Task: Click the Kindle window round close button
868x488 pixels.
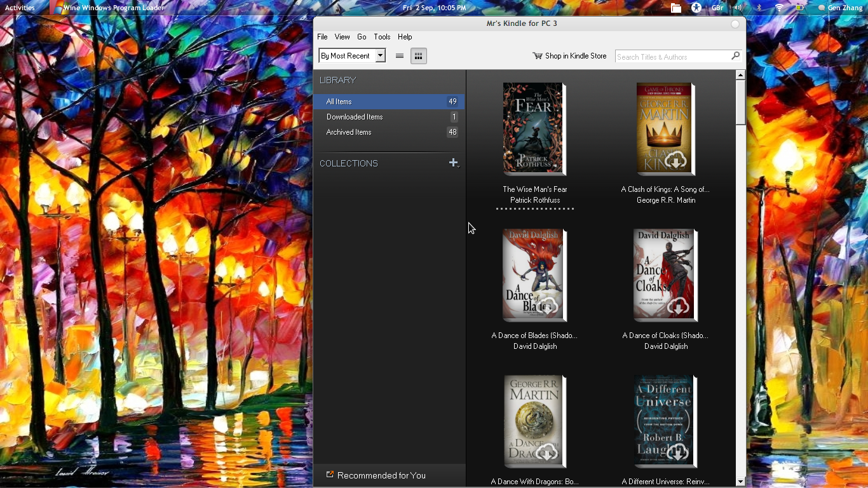Action: click(735, 24)
